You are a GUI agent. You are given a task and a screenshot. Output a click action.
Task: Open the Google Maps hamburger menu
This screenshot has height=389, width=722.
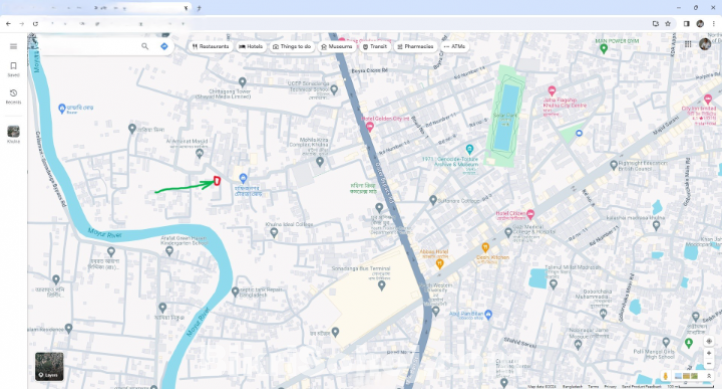tap(13, 46)
